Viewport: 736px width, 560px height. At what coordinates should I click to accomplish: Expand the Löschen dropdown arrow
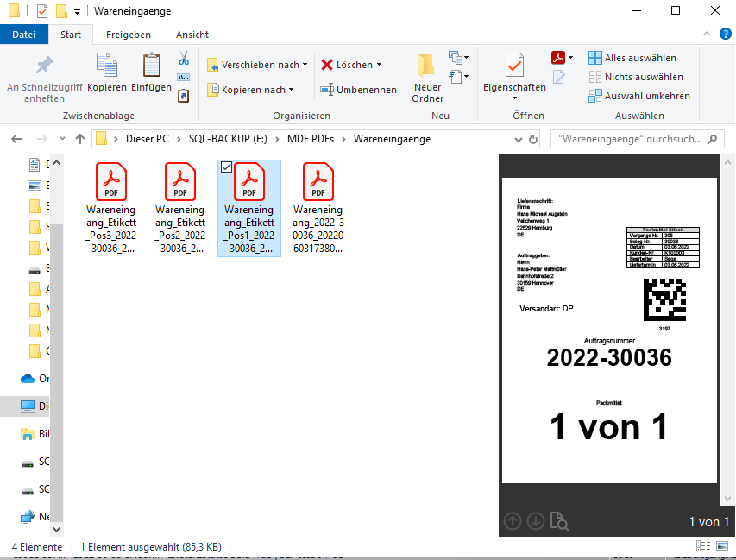[379, 65]
